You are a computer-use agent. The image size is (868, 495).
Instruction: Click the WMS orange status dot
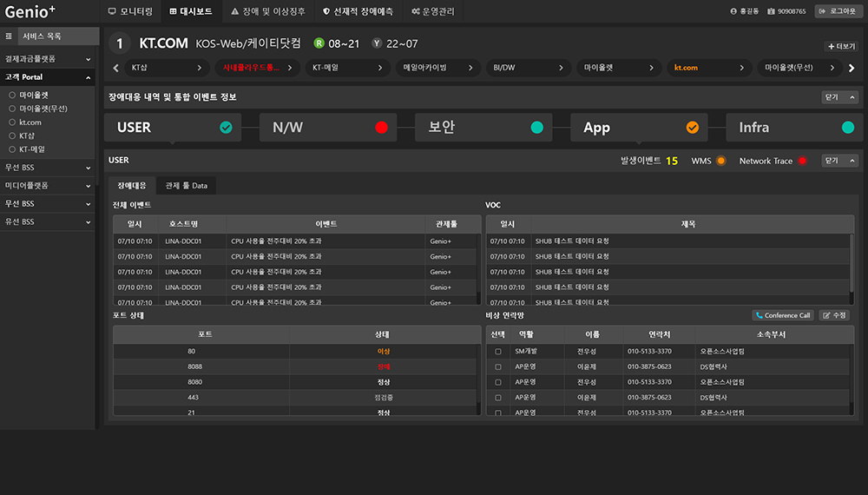[720, 161]
